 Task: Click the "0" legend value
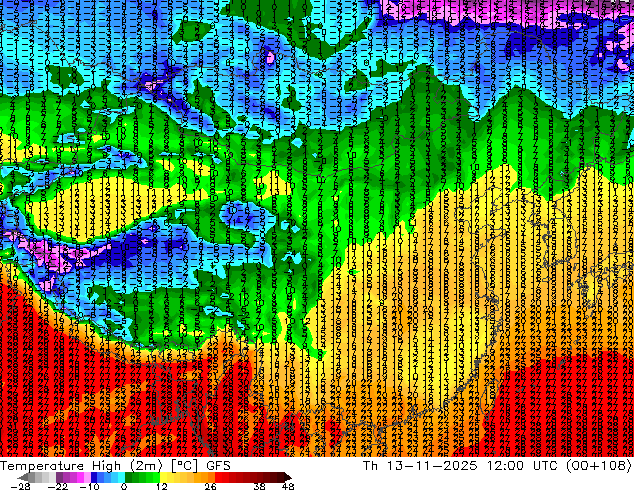coord(124,486)
